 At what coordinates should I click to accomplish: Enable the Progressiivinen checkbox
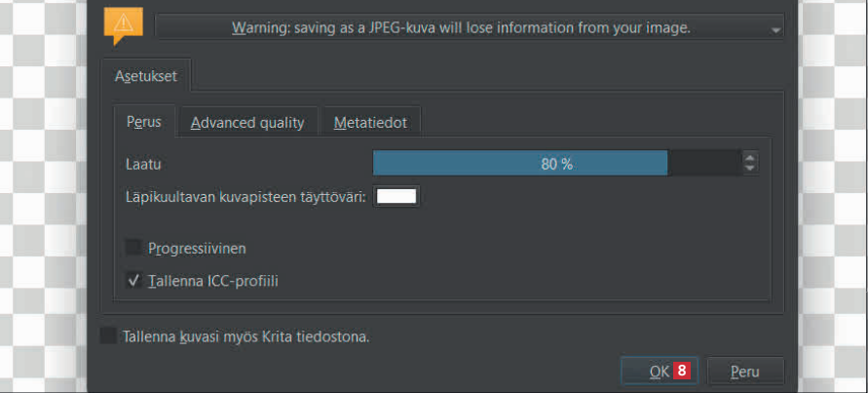tap(134, 248)
